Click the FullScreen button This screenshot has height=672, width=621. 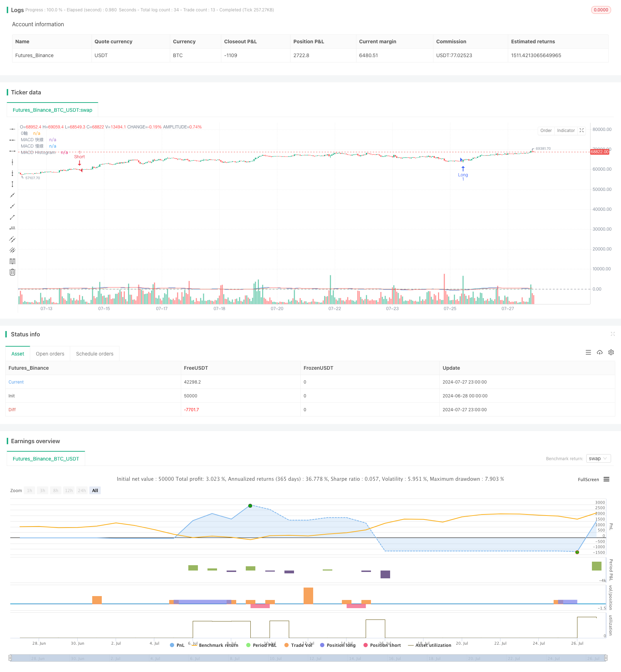pyautogui.click(x=588, y=479)
